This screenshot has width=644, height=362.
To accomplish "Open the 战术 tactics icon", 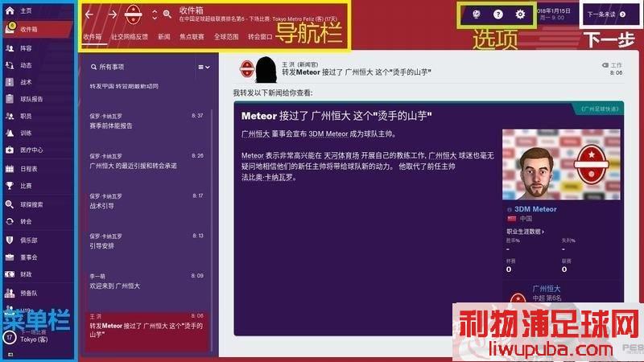I will [10, 82].
